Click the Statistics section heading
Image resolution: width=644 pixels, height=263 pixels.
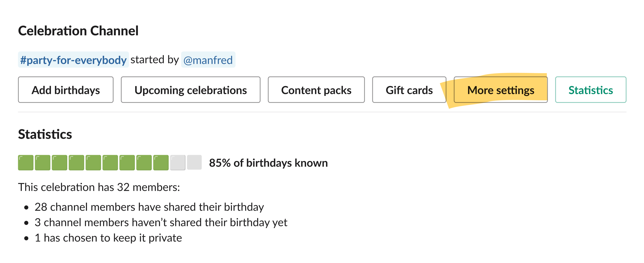(45, 135)
